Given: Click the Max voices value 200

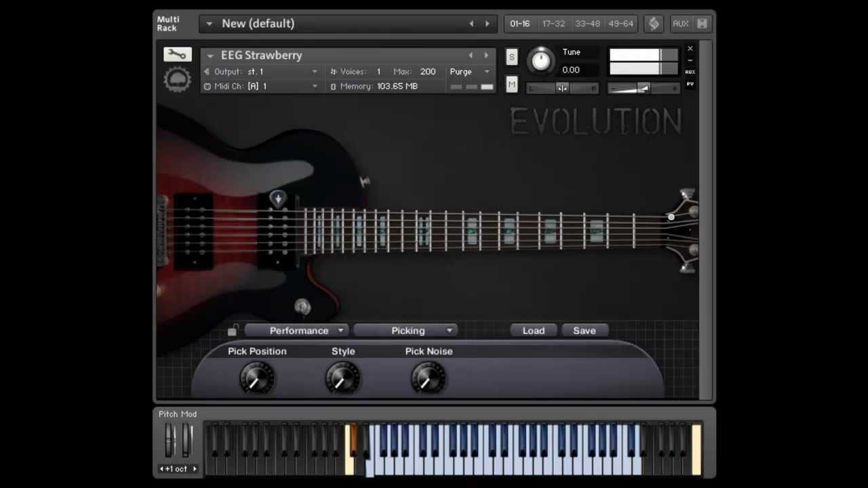Looking at the screenshot, I should pyautogui.click(x=428, y=72).
